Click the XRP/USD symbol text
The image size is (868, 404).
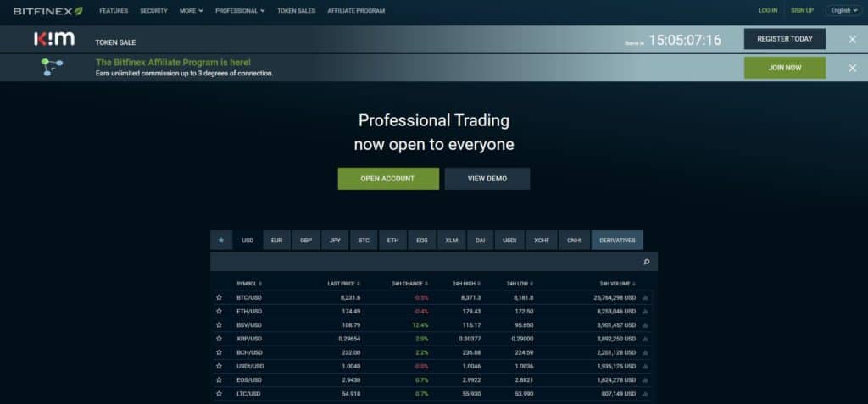[x=249, y=339]
